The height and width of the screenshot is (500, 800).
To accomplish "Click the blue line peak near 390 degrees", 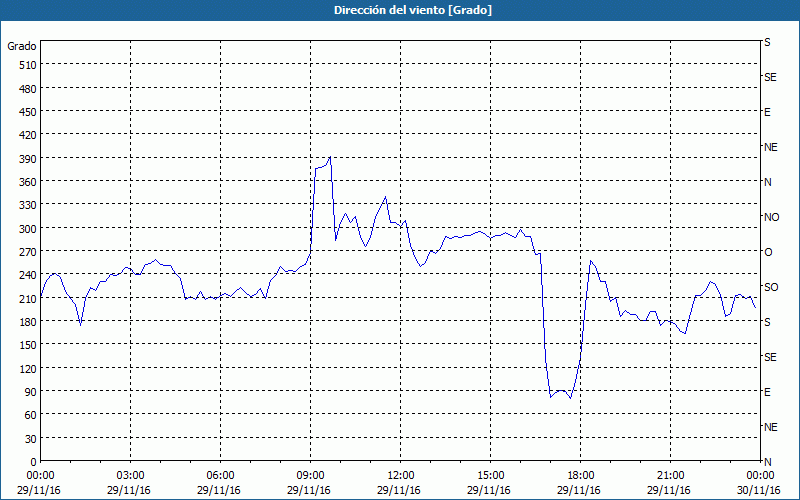I will 331,157.
